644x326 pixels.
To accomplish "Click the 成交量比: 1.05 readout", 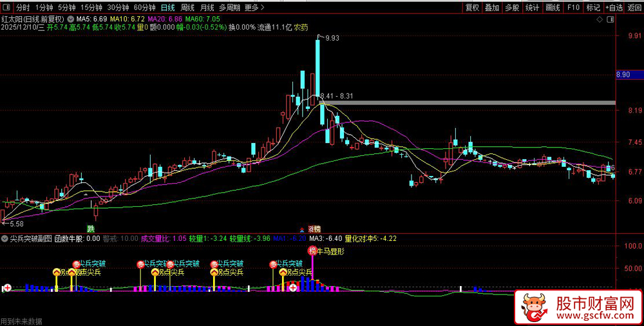I will (164, 238).
